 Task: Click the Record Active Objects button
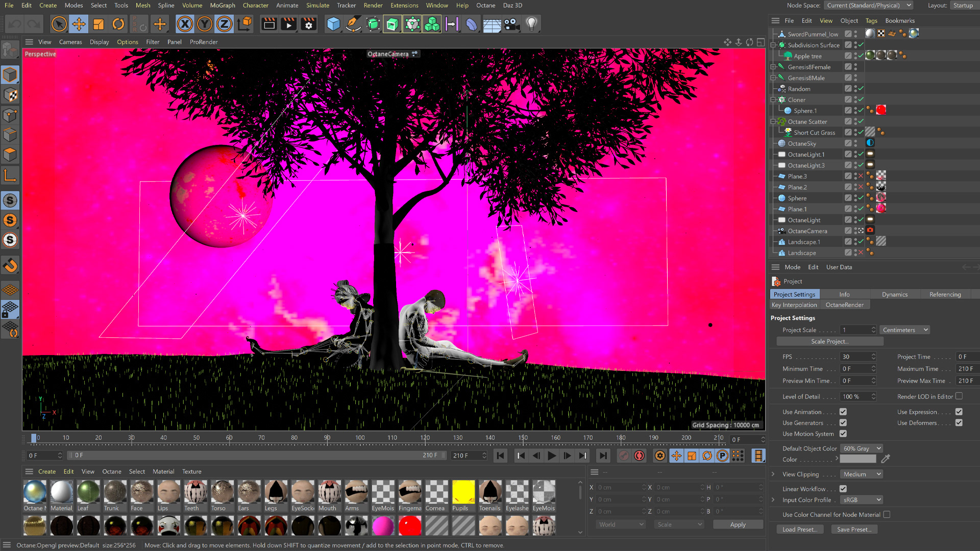click(x=624, y=456)
